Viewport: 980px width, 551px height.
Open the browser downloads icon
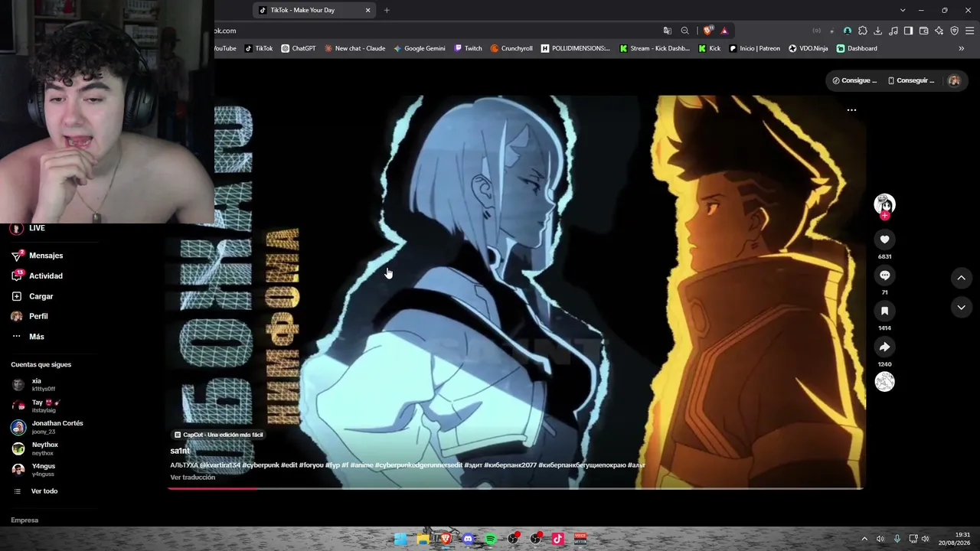pyautogui.click(x=878, y=31)
